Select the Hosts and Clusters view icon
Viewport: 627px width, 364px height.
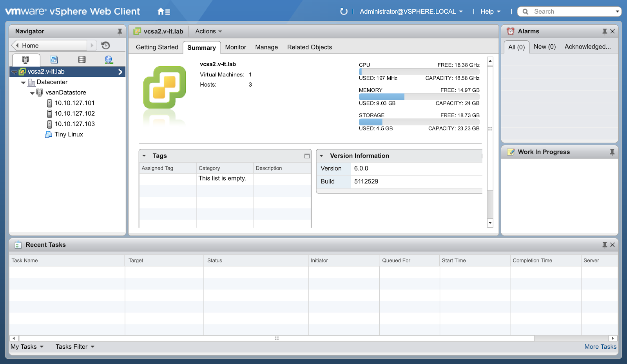[x=25, y=60]
